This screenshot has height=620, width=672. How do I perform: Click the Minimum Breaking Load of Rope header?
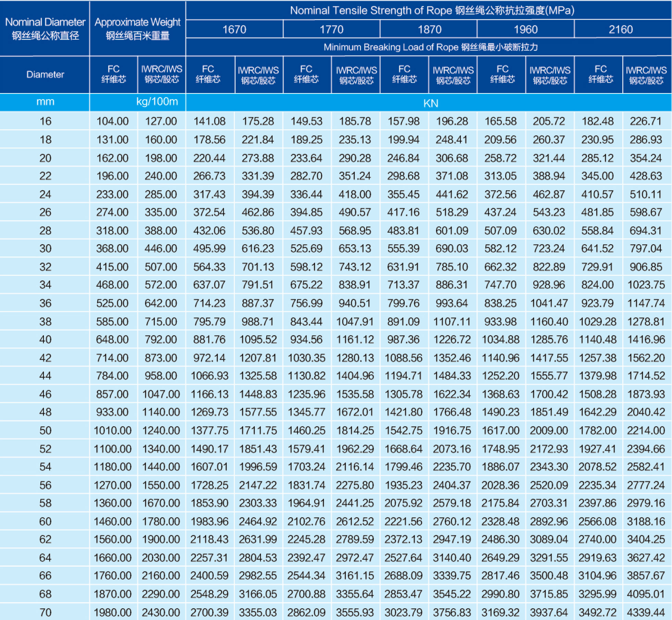[430, 47]
